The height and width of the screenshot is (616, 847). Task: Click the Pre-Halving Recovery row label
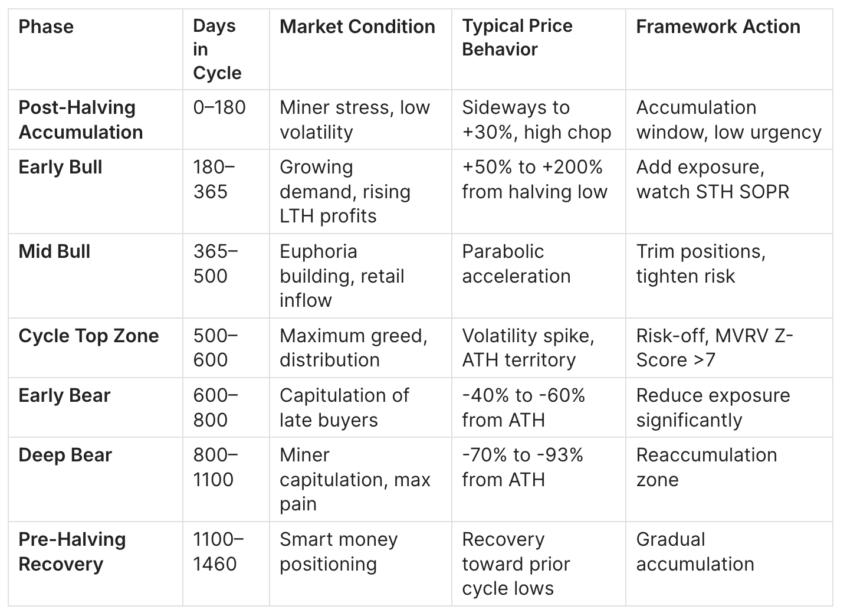72,552
